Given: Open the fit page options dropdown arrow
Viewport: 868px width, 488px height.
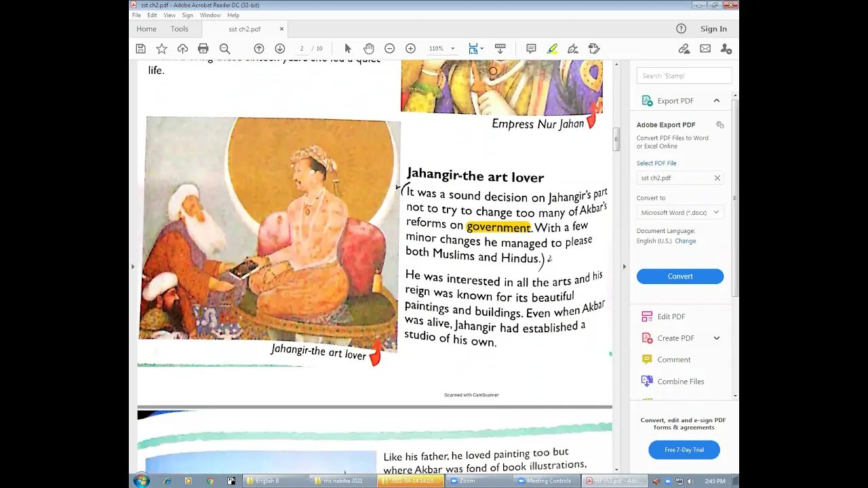Looking at the screenshot, I should pos(481,49).
